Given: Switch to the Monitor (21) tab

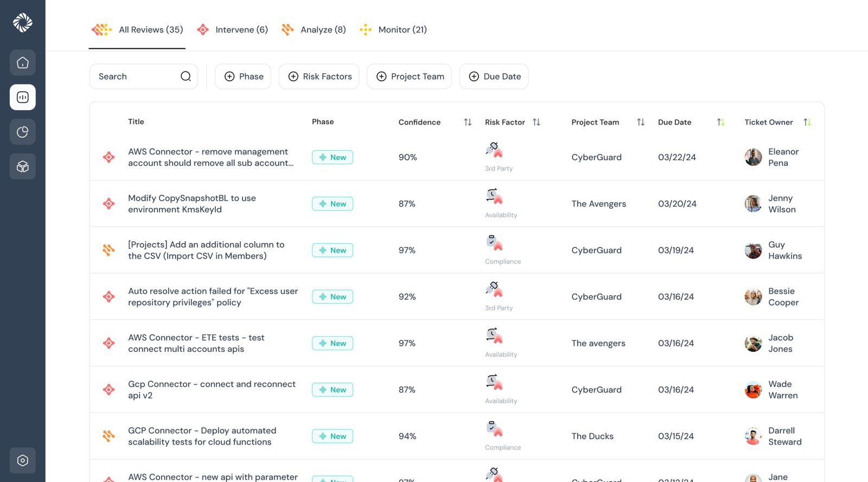Looking at the screenshot, I should pos(393,30).
